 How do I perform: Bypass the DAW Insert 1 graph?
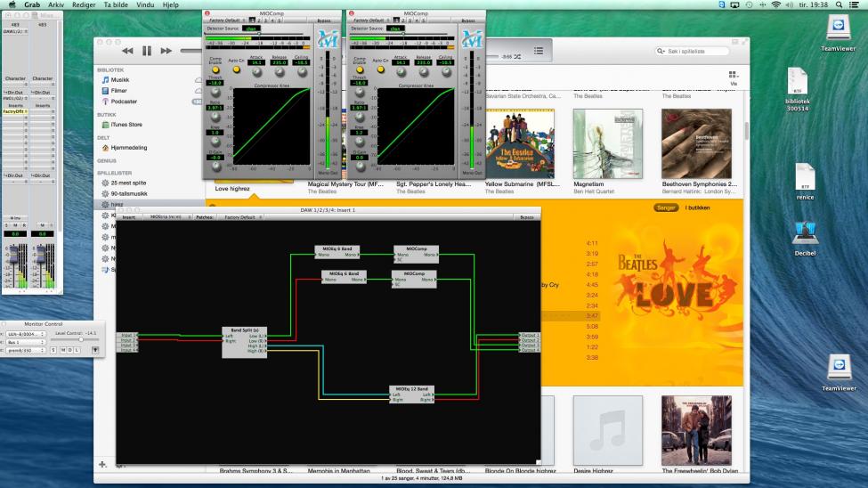(x=527, y=217)
